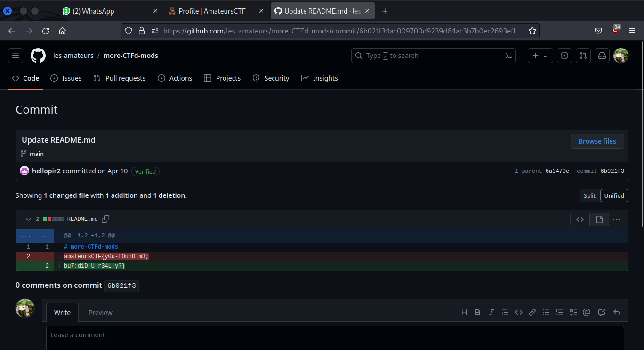Open the Code tab
The width and height of the screenshot is (644, 350).
click(25, 78)
